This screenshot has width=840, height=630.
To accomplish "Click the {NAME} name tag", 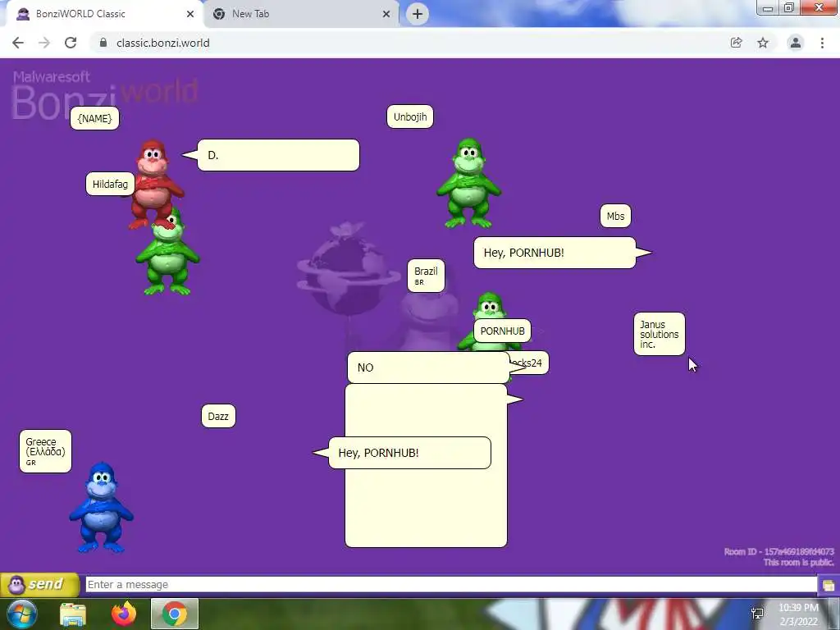I will 95,118.
